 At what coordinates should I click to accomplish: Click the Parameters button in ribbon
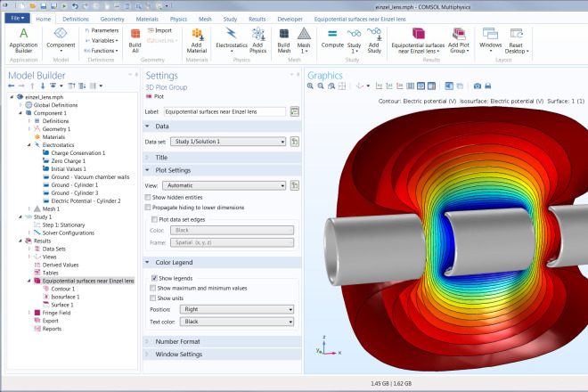(102, 30)
